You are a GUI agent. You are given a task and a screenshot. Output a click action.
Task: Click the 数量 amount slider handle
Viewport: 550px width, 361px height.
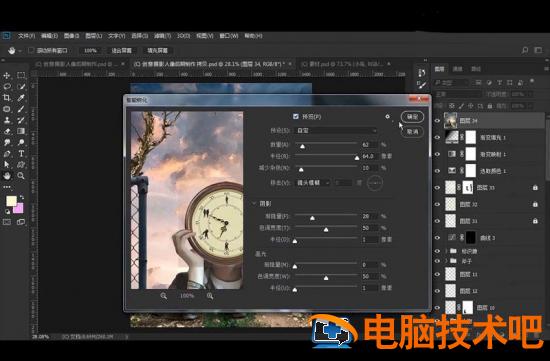pyautogui.click(x=302, y=146)
